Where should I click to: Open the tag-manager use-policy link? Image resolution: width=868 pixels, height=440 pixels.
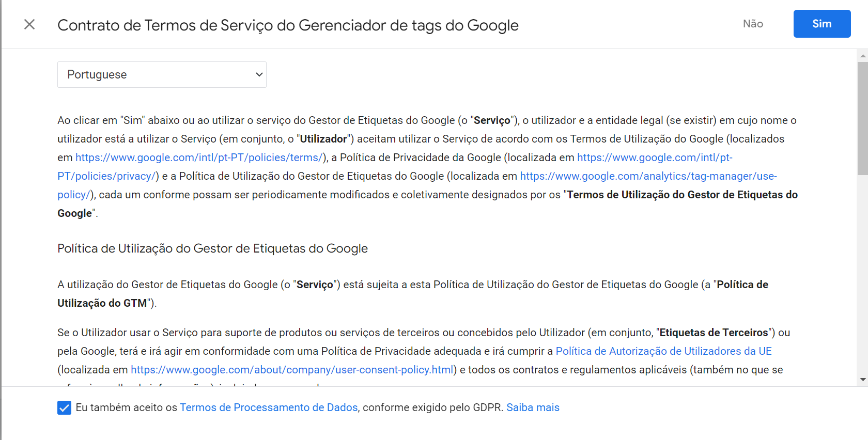(x=648, y=176)
